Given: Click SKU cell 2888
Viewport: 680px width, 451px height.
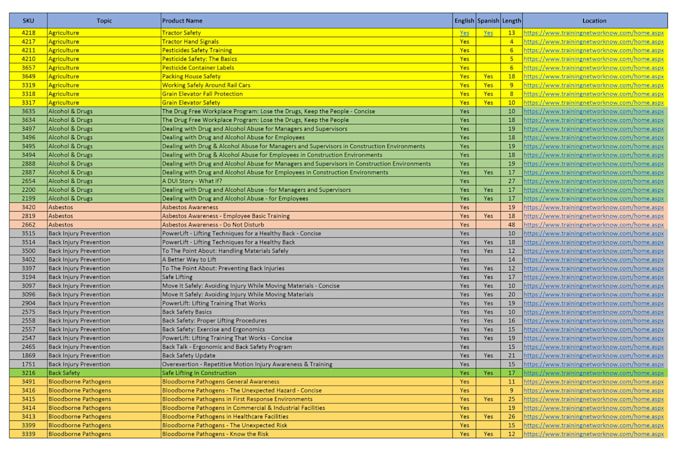Looking at the screenshot, I should [28, 163].
